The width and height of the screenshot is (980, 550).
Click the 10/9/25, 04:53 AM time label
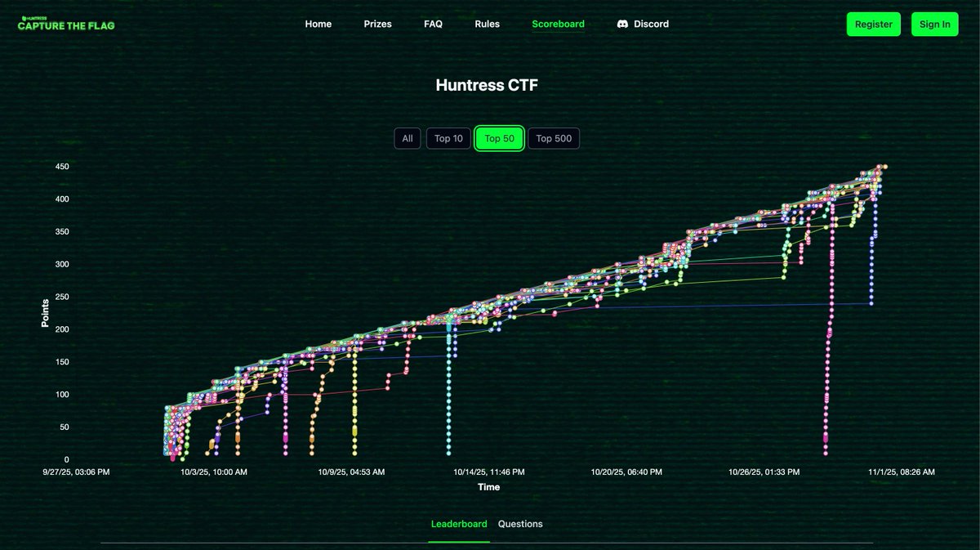[352, 472]
